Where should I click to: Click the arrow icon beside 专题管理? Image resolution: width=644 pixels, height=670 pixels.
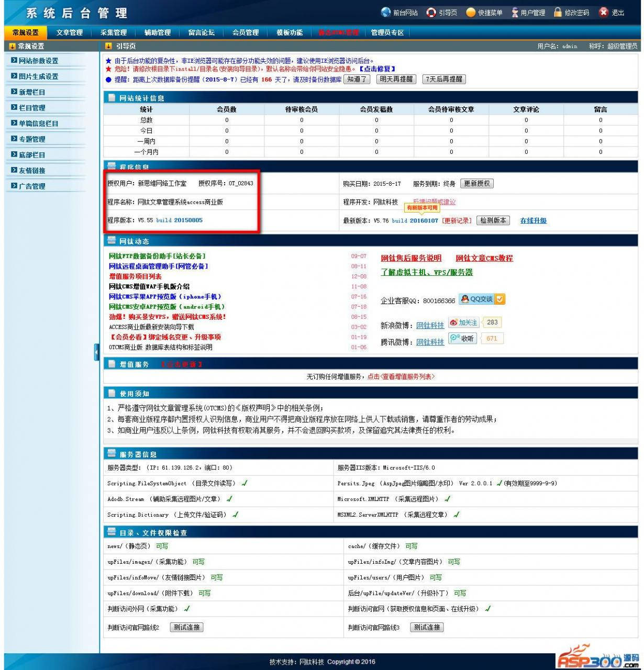point(14,139)
